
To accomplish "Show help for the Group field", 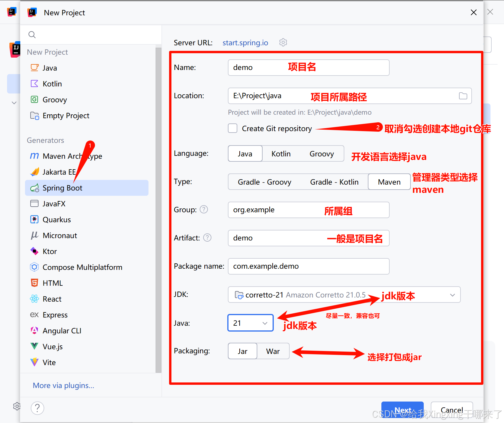I will point(204,209).
